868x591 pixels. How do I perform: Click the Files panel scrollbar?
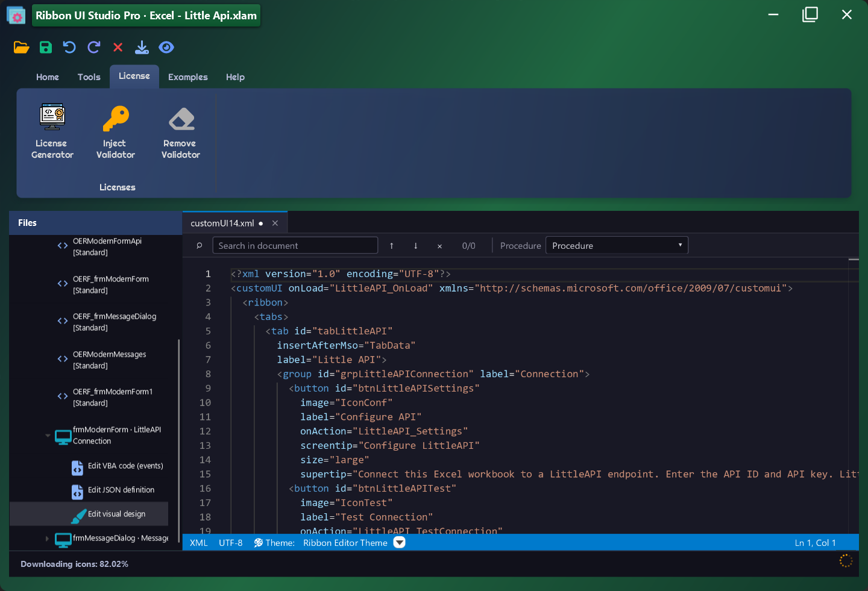(x=179, y=442)
